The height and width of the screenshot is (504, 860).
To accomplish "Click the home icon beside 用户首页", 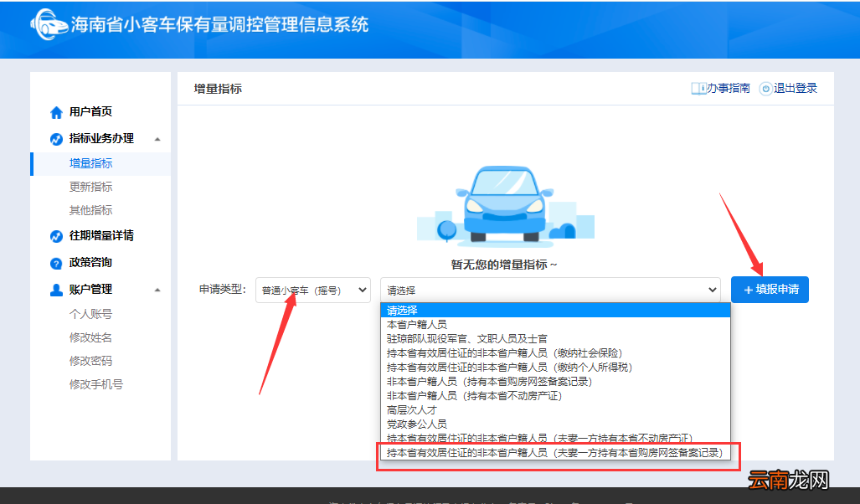I will [x=56, y=112].
